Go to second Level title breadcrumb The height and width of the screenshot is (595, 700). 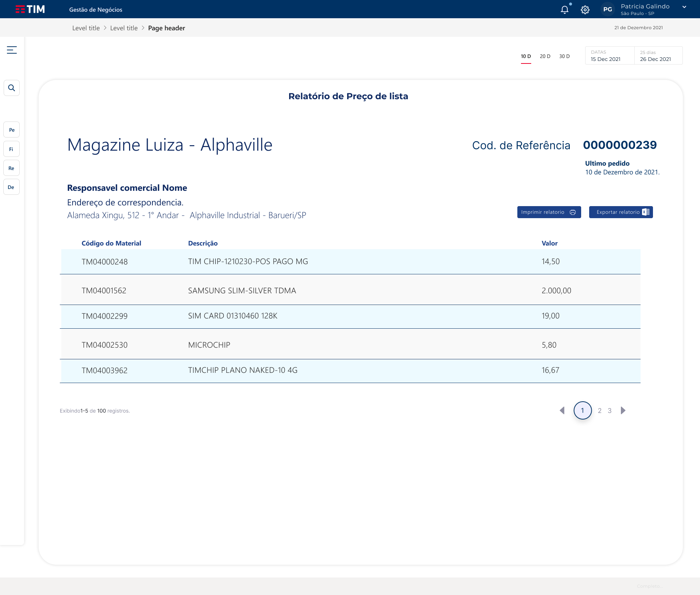(124, 28)
